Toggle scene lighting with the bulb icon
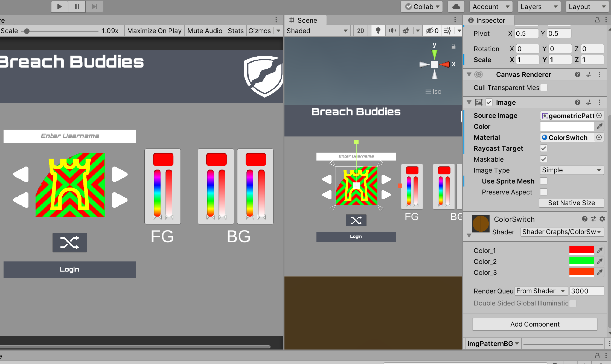The image size is (611, 364). [378, 31]
